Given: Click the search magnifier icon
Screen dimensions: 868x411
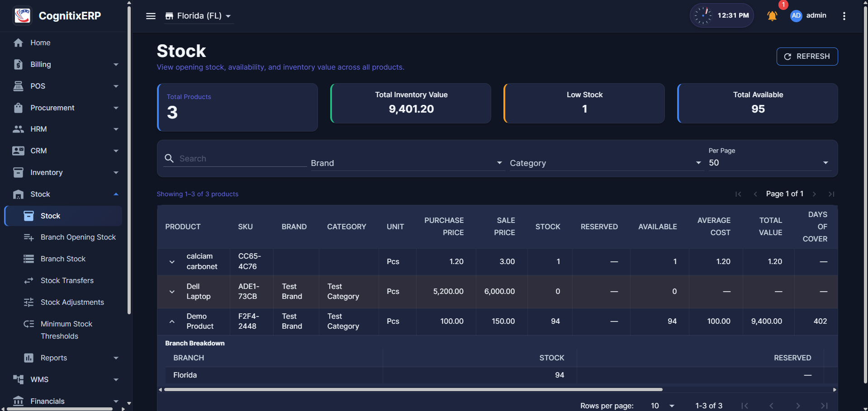Looking at the screenshot, I should coord(169,158).
